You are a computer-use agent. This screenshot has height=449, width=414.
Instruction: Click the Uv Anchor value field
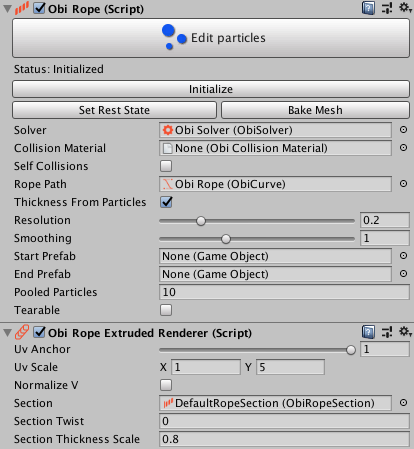[385, 349]
